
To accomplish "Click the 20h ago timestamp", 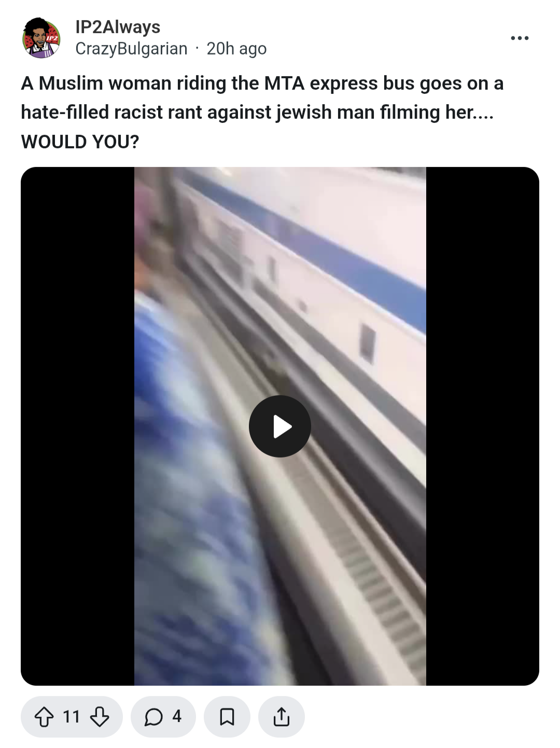I will pos(236,49).
